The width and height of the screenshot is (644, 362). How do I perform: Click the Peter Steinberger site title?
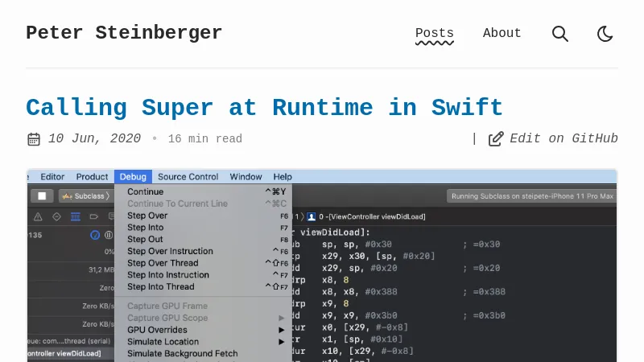coord(124,33)
